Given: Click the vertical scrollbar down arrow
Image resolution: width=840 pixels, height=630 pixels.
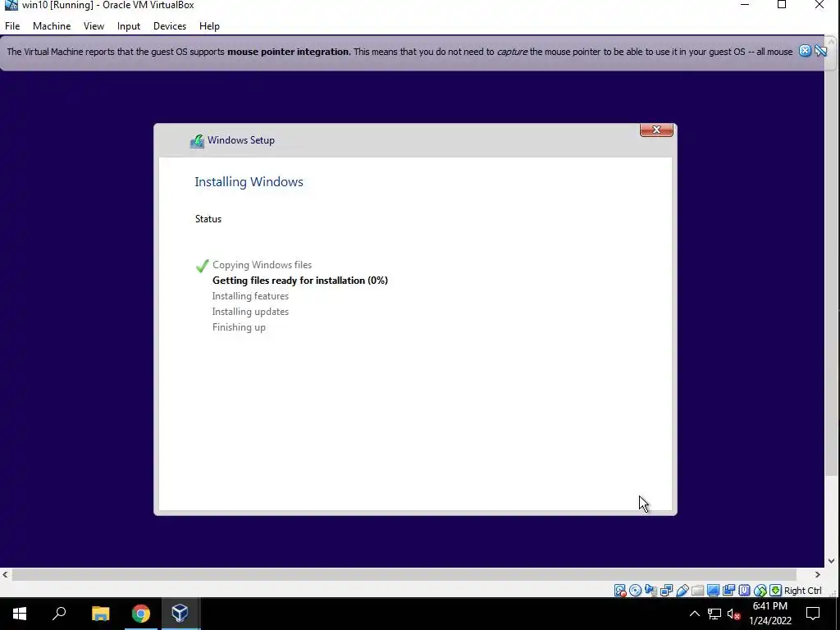Looking at the screenshot, I should point(831,561).
